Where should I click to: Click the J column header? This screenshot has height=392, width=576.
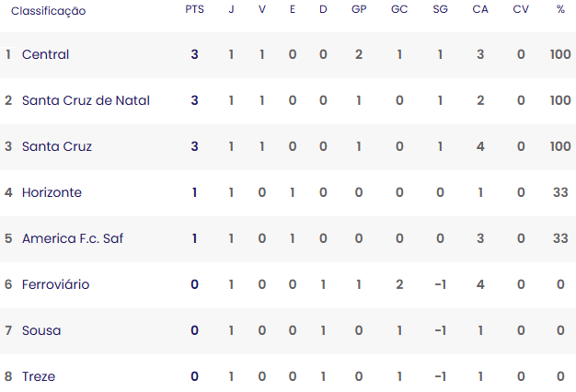(x=231, y=10)
